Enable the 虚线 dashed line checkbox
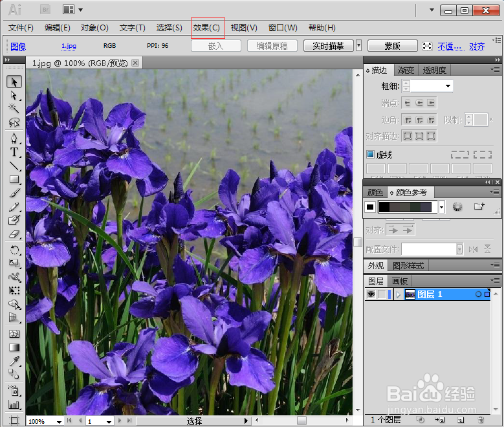Viewport: 504px width, 427px height. [x=370, y=155]
